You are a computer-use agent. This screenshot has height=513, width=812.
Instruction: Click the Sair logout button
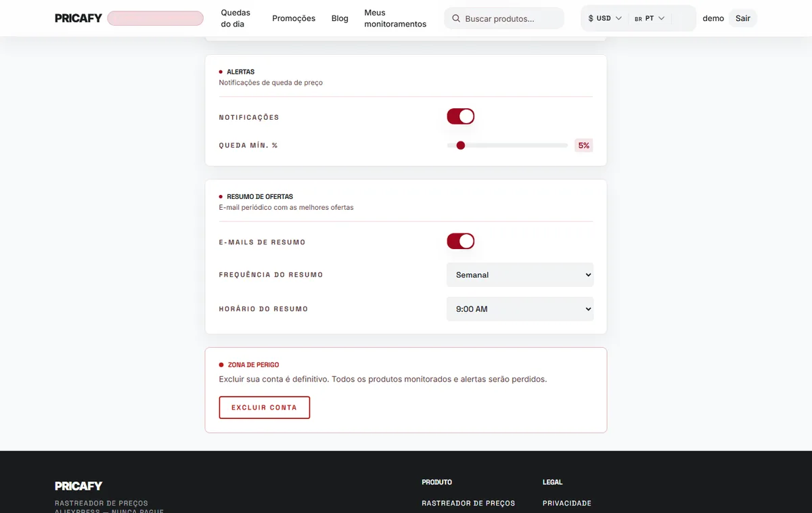[x=743, y=18]
